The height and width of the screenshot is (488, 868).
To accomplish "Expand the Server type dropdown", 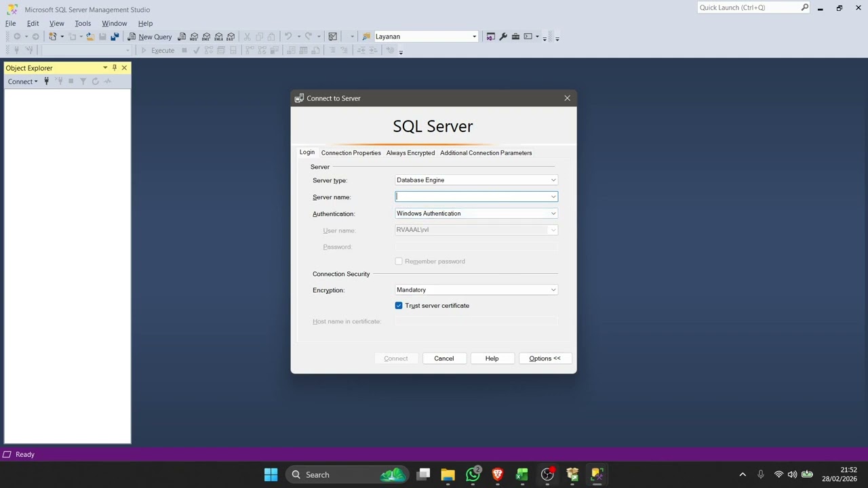I will click(x=553, y=180).
